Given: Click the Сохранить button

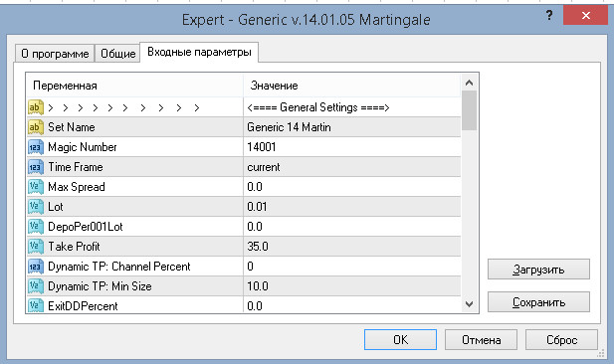Looking at the screenshot, I should 538,302.
